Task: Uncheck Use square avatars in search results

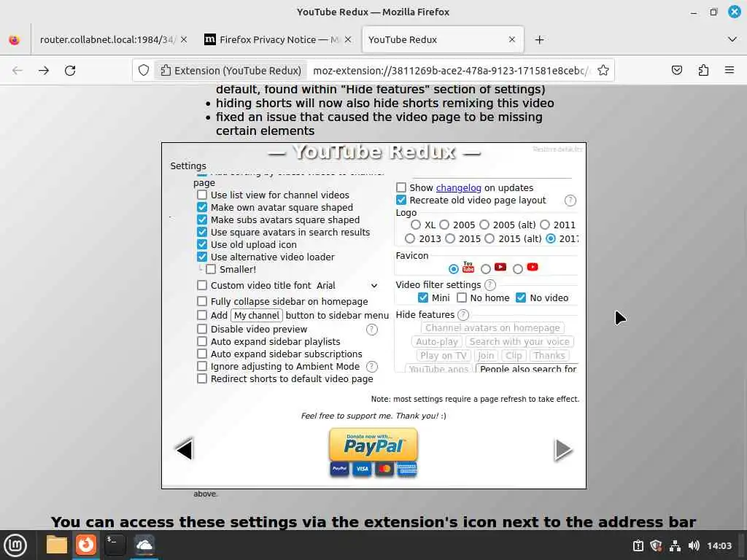Action: (202, 232)
